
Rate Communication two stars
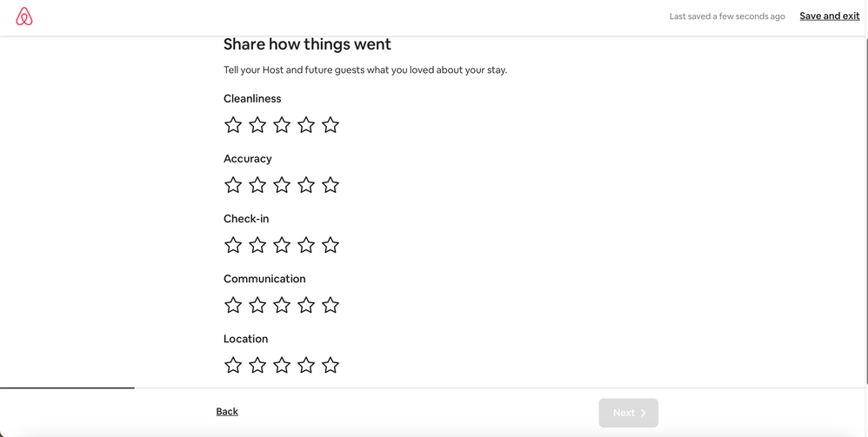(x=257, y=305)
